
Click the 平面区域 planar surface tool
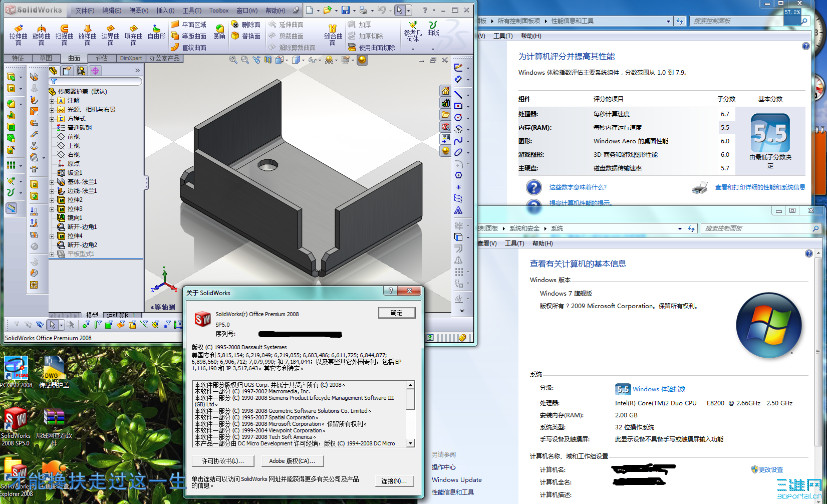tap(188, 25)
